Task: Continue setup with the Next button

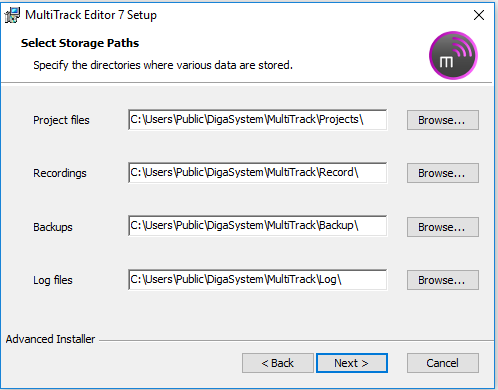Action: tap(352, 363)
